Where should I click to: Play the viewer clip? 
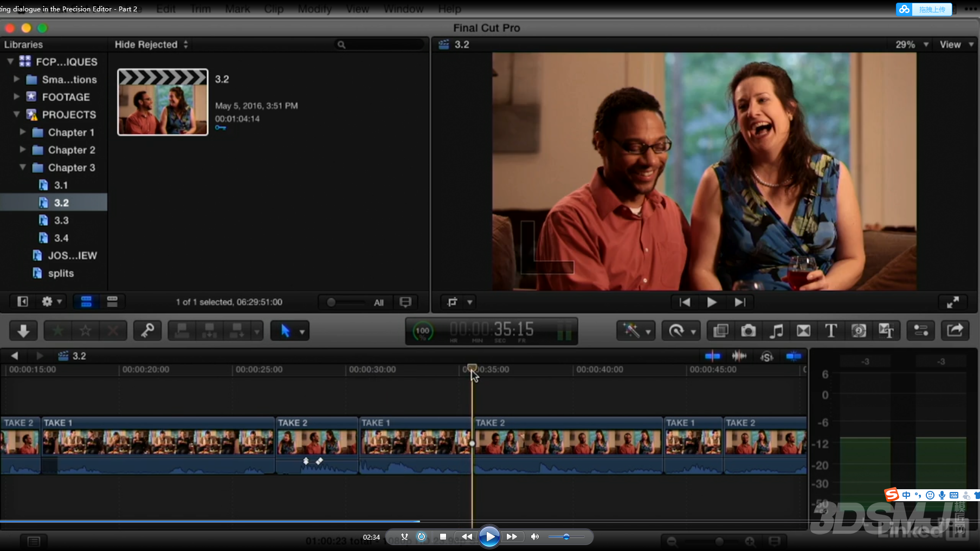712,302
